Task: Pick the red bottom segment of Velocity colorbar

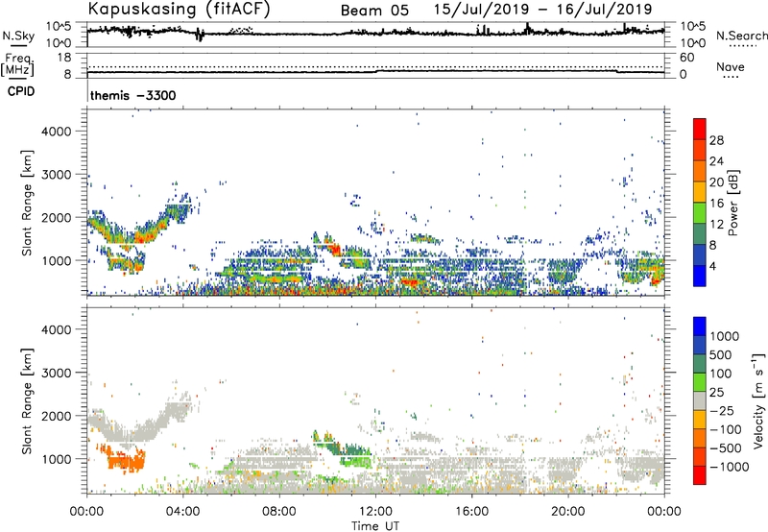Action: [x=700, y=475]
